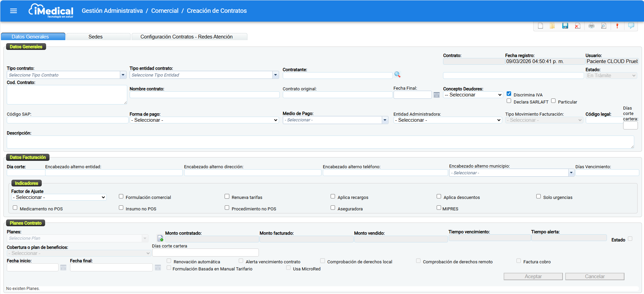This screenshot has width=644, height=294.
Task: Click into the Descripción text area
Action: click(320, 142)
